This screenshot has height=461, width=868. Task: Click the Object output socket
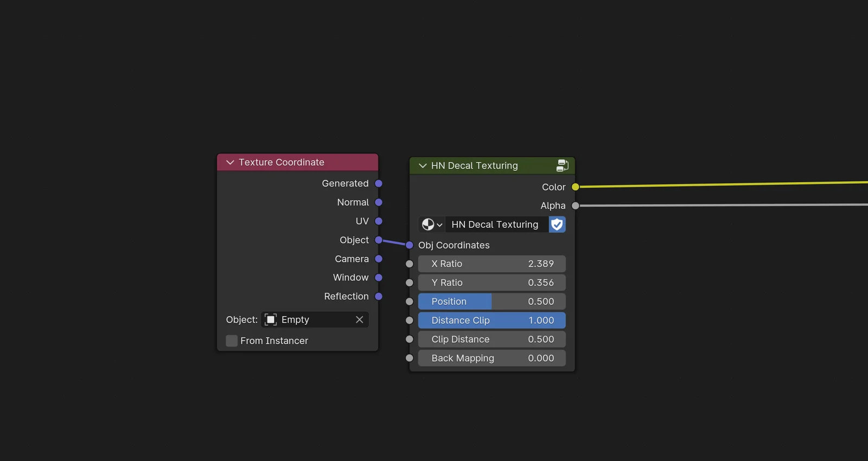[x=379, y=240]
